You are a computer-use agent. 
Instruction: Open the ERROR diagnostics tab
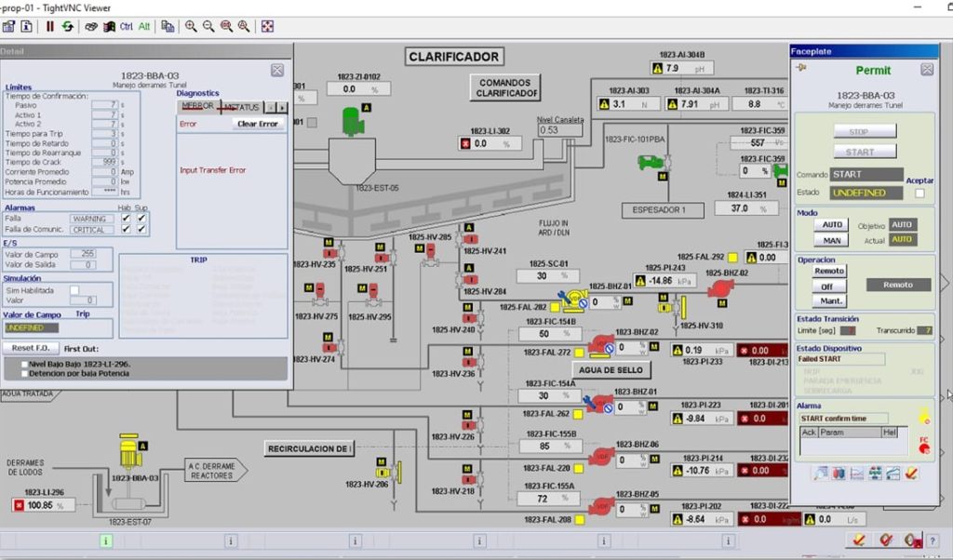click(196, 107)
